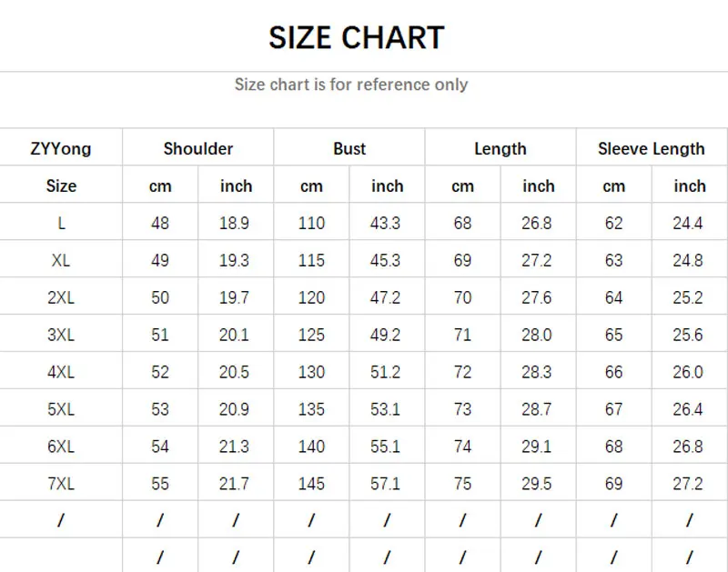Select the 3XL row label
728x572 pixels.
pyautogui.click(x=61, y=335)
